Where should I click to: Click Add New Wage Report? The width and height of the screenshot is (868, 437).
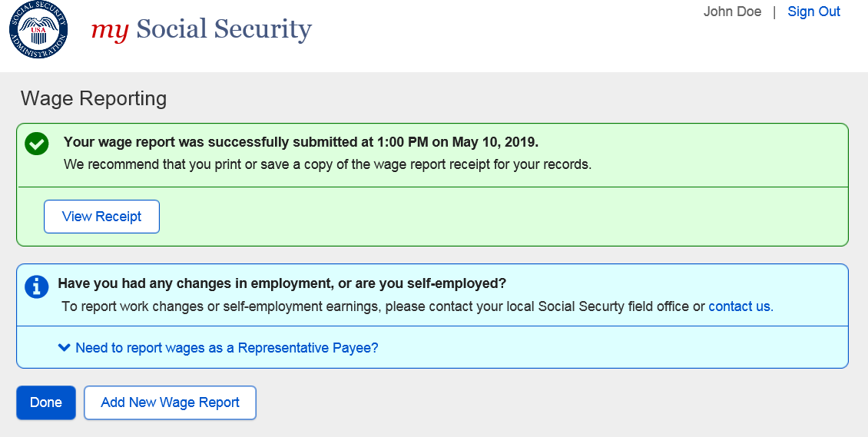click(170, 402)
